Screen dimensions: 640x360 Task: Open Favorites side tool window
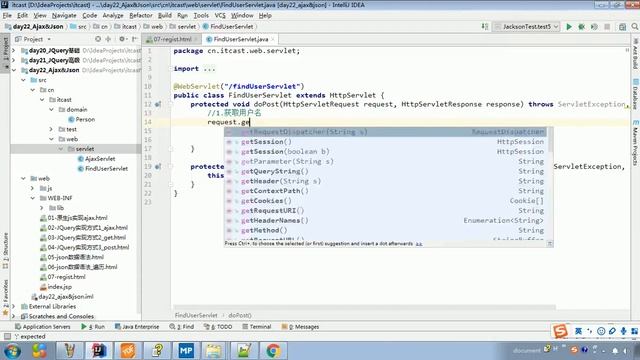[x=5, y=297]
